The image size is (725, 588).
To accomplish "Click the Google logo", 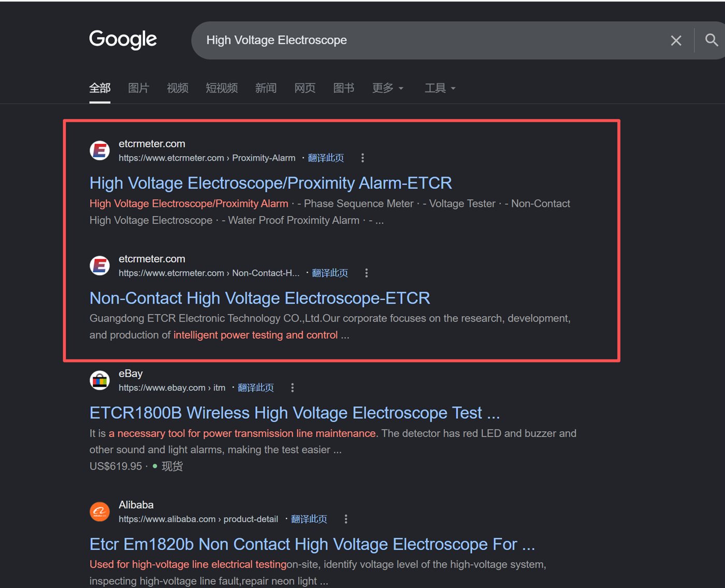I will click(123, 39).
